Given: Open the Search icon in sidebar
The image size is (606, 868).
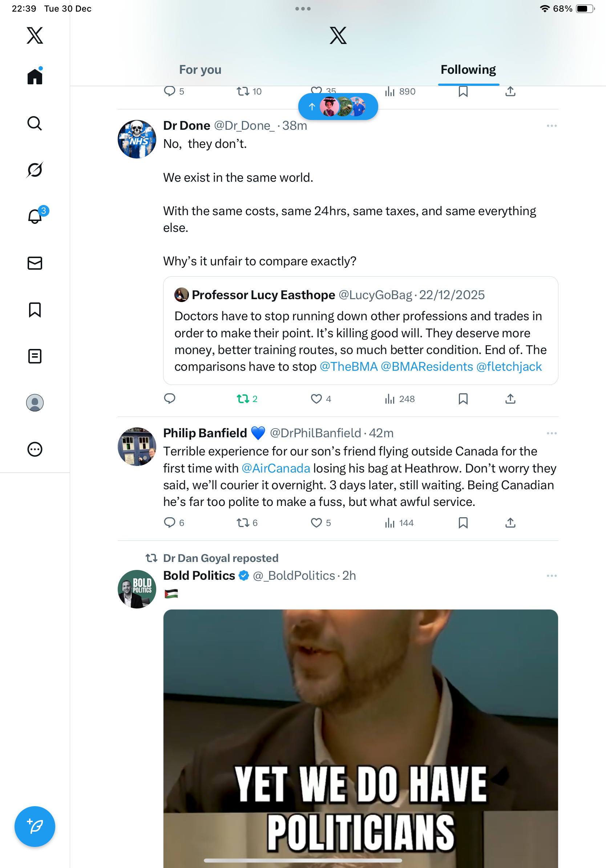Looking at the screenshot, I should click(x=35, y=123).
